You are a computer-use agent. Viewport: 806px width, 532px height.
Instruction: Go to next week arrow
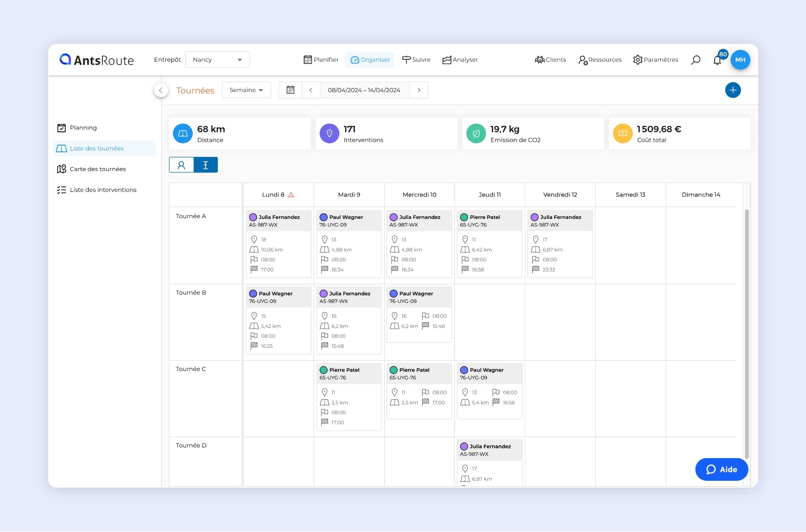click(x=419, y=90)
